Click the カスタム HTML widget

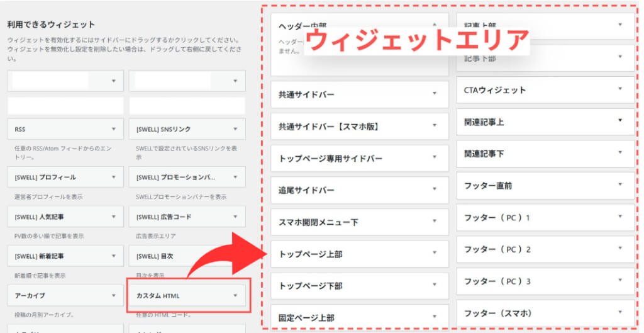point(186,295)
